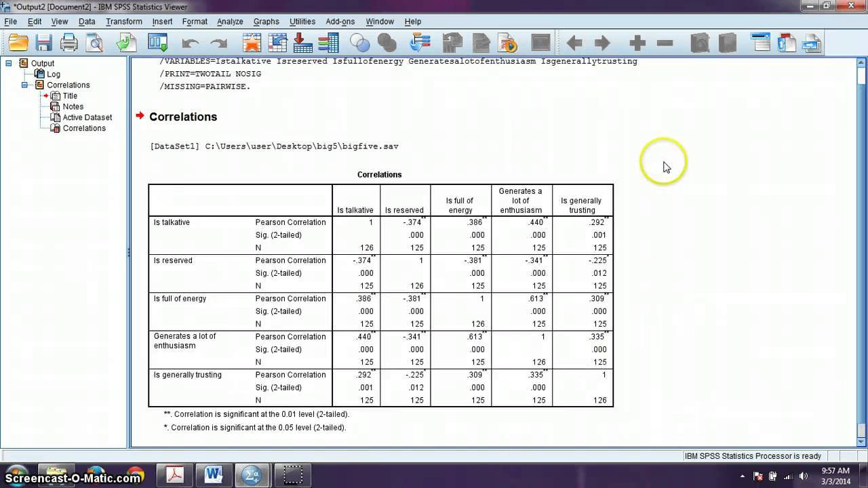Open the Graphs menu
The height and width of the screenshot is (488, 868).
(x=266, y=21)
